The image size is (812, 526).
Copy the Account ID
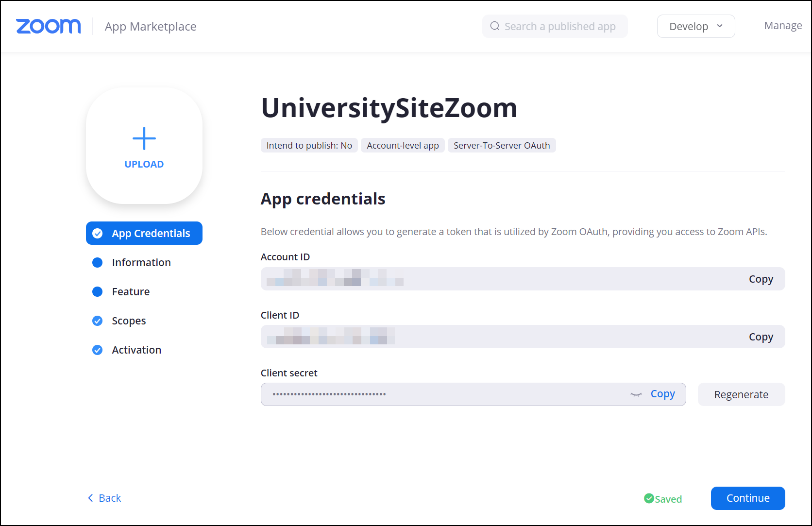pos(761,279)
